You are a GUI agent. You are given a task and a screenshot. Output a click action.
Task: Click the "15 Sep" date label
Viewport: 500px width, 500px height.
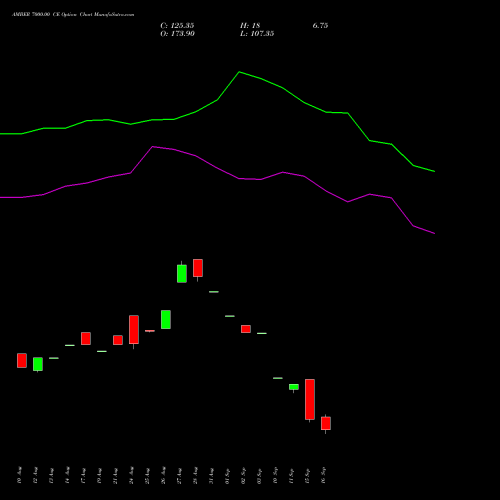(x=307, y=475)
